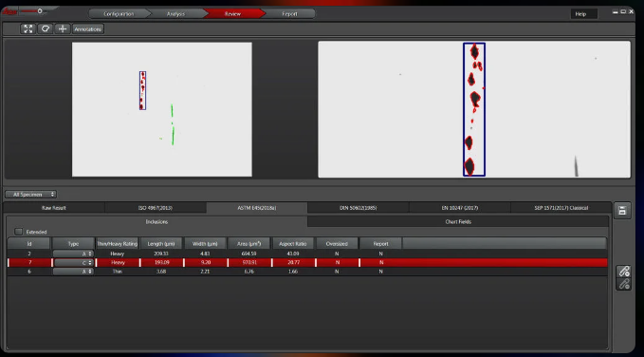The width and height of the screenshot is (644, 357).
Task: Click the Leica logo
Action: click(x=9, y=11)
